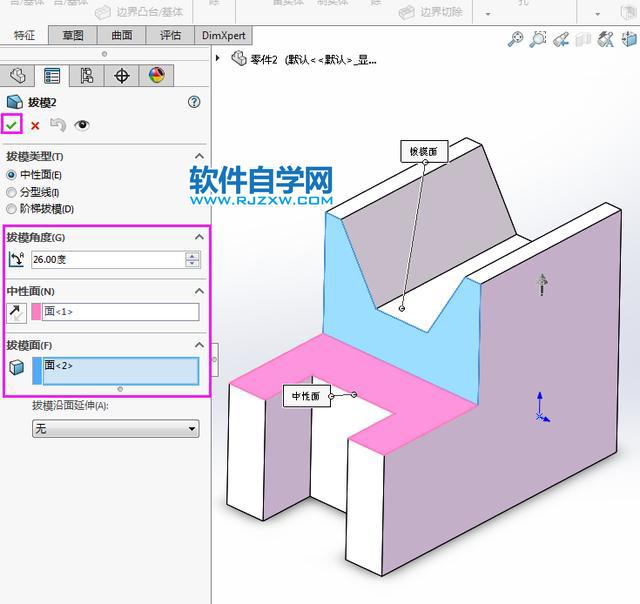
Task: Select the 分型线(I) radio button
Action: coord(11,192)
